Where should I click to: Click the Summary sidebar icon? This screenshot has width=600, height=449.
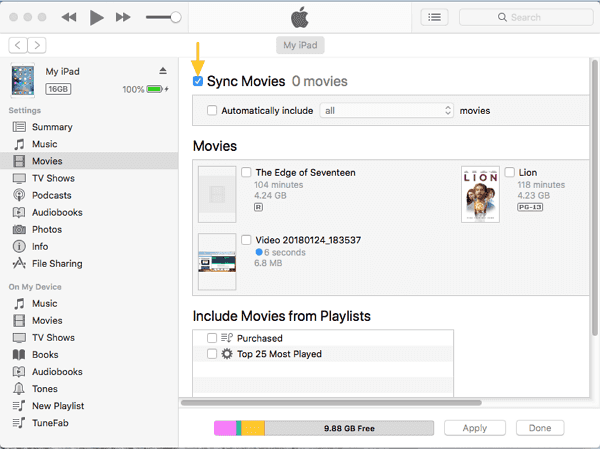[x=19, y=127]
